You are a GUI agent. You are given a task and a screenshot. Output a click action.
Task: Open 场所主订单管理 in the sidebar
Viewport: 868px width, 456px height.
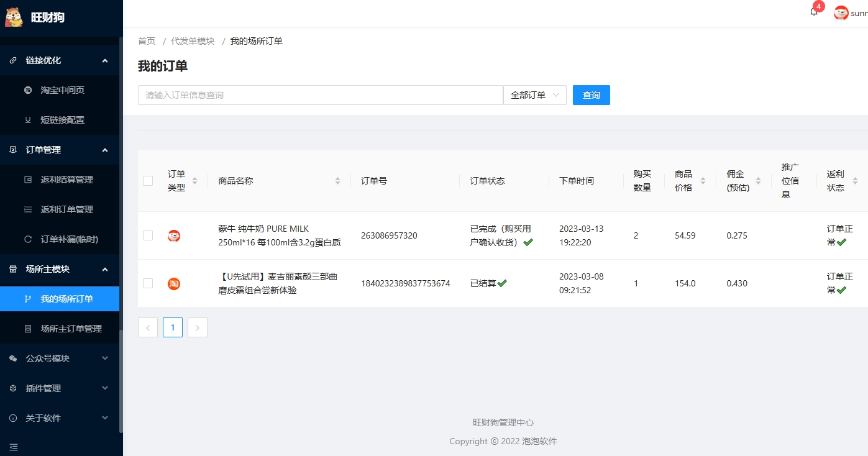[71, 329]
